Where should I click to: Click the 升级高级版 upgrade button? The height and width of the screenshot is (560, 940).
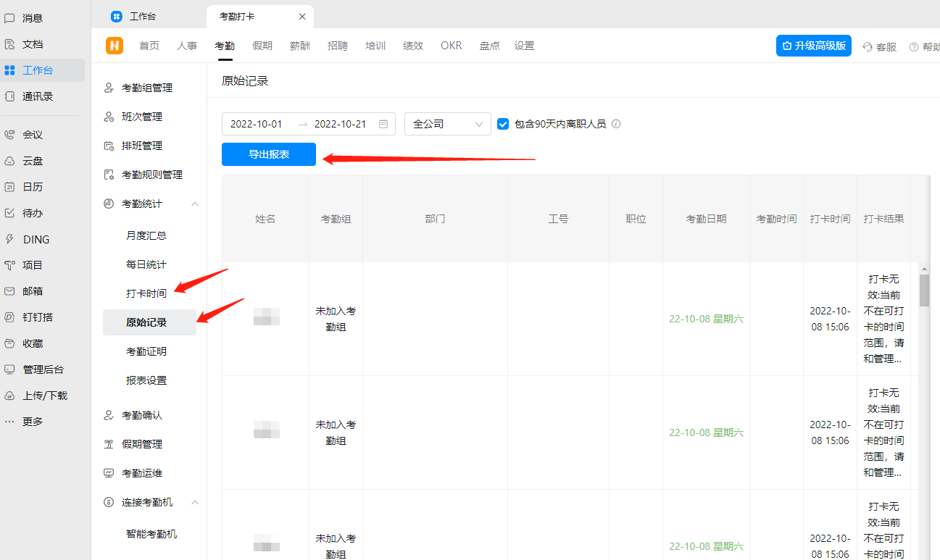point(813,46)
